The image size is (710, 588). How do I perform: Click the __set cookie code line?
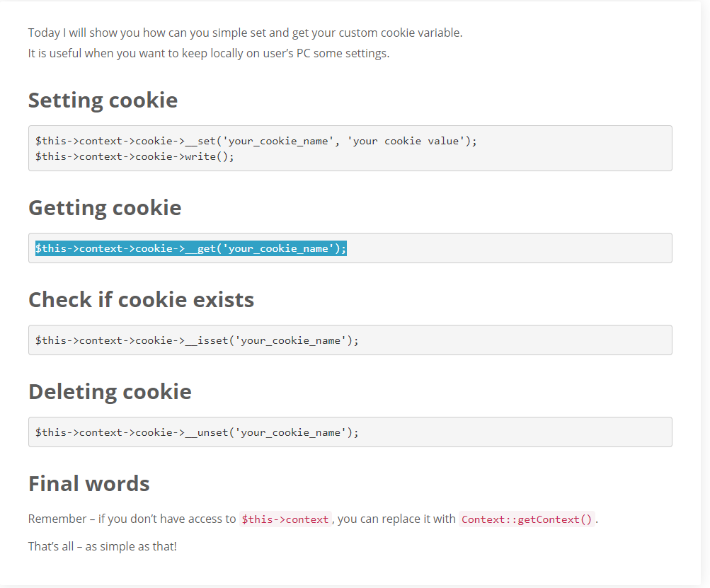coord(256,142)
